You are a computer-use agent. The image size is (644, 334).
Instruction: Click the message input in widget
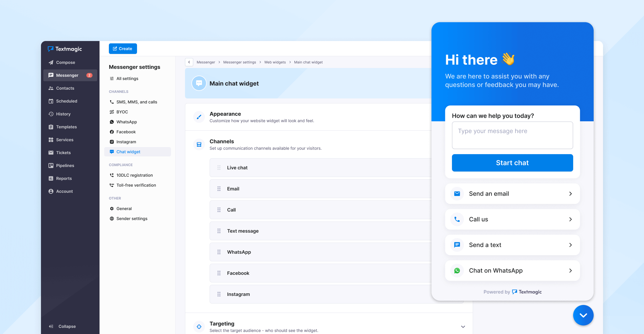[512, 135]
